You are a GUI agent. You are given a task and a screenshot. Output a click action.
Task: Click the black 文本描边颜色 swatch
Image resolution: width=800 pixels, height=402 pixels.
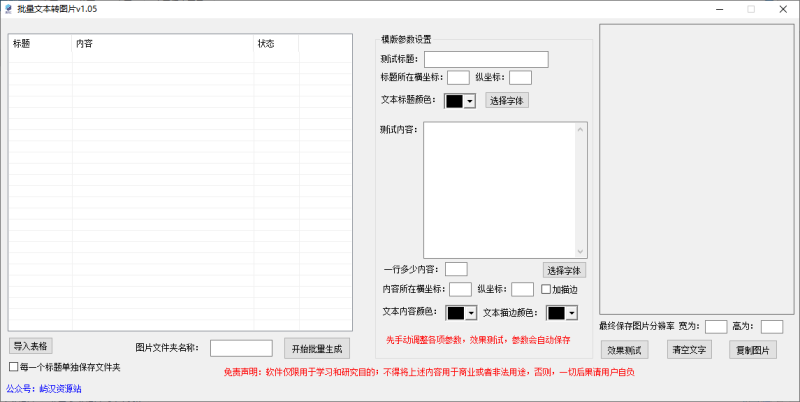click(556, 313)
